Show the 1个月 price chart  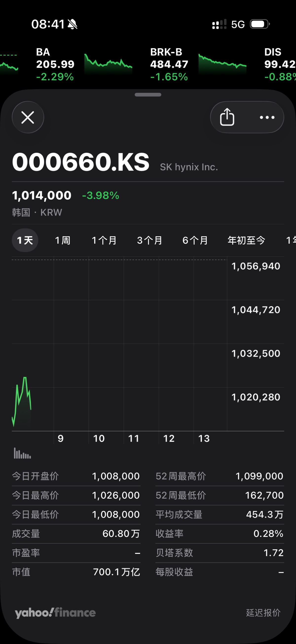click(104, 240)
